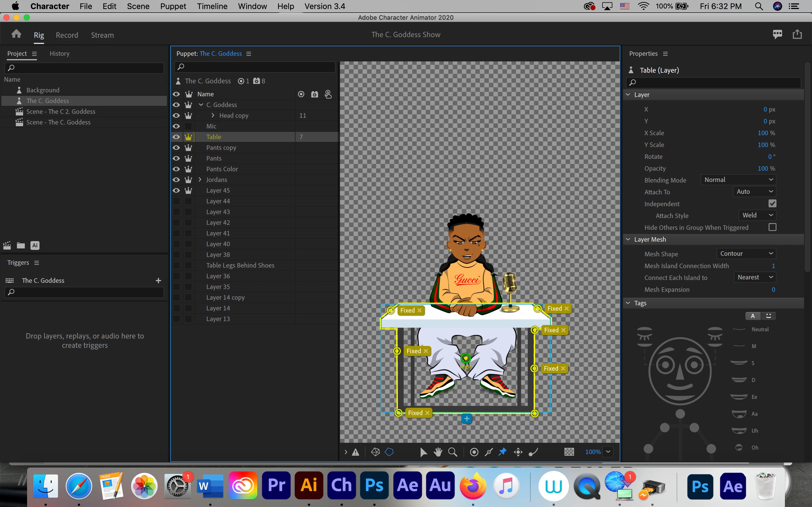
Task: Select the Hand tool in the puppet toolbar
Action: [438, 452]
